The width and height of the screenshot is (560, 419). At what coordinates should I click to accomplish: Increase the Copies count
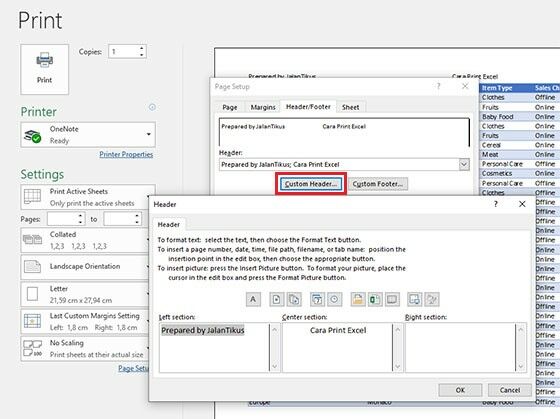142,48
